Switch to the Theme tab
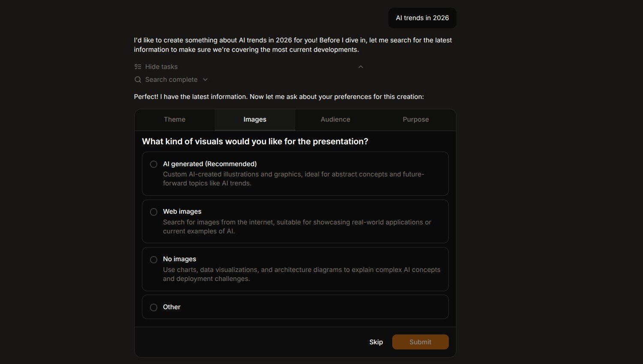Viewport: 643px width, 364px height. pos(174,119)
